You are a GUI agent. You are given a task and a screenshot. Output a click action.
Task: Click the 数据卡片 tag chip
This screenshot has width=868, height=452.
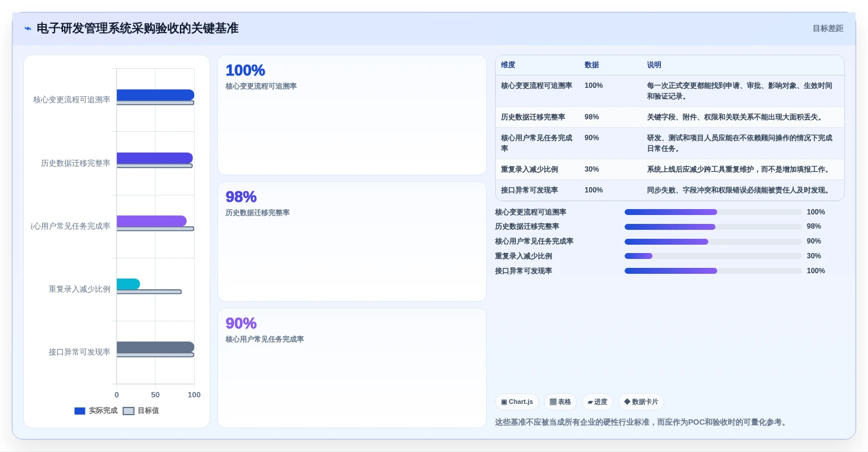(x=641, y=402)
